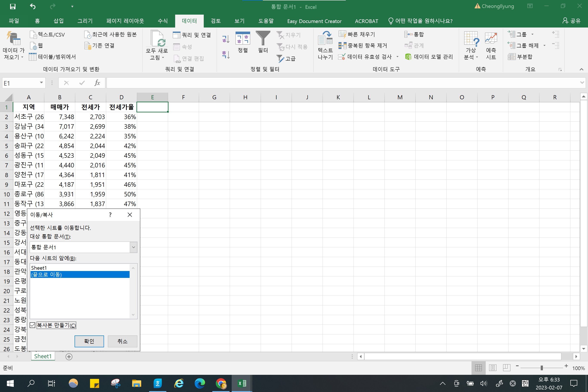
Task: Uncheck the 복사본 만들기 checkbox
Action: pos(33,325)
